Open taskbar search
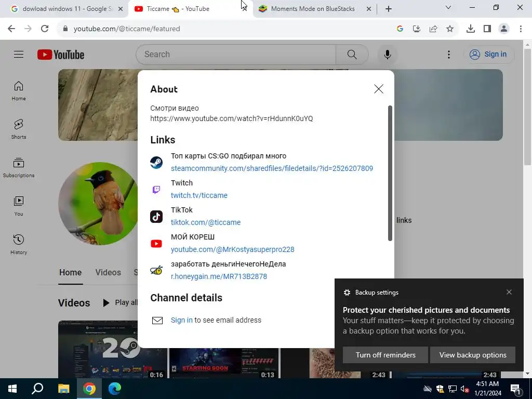Screen dimensions: 532x399 point(37,389)
